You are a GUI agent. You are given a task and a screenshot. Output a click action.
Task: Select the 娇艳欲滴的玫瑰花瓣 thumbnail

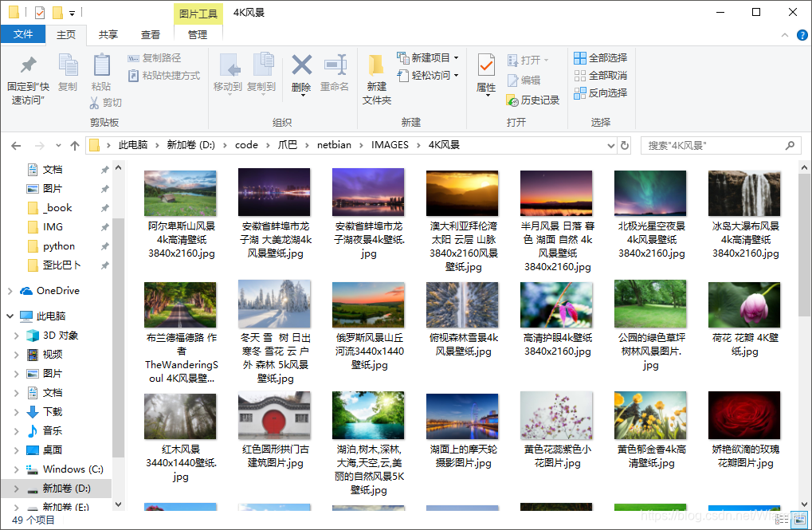[x=744, y=415]
